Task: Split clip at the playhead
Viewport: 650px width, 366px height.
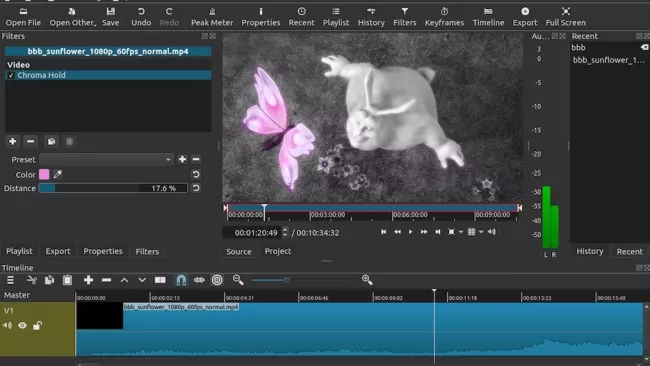Action: (160, 280)
